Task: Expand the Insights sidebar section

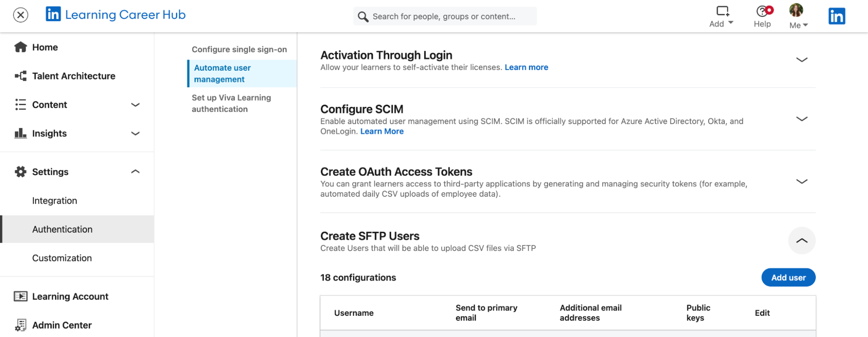Action: (x=135, y=133)
